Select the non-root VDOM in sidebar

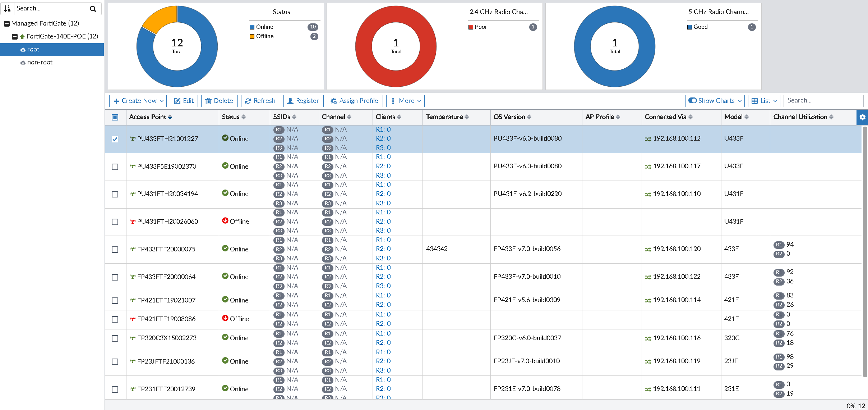(40, 63)
